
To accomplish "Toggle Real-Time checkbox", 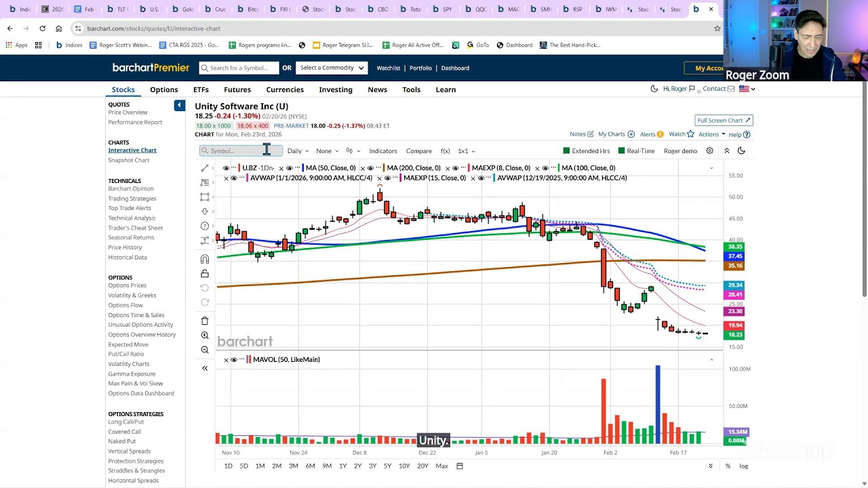I will point(622,150).
